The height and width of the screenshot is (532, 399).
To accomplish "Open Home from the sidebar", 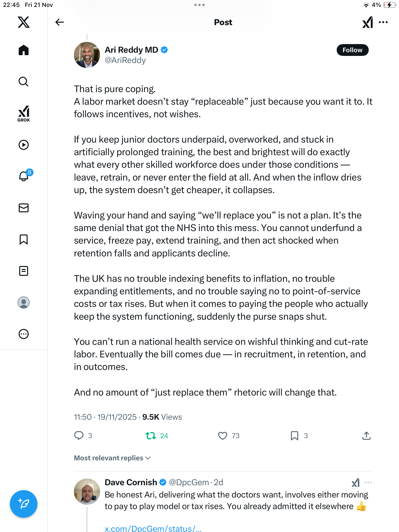I will (x=24, y=50).
